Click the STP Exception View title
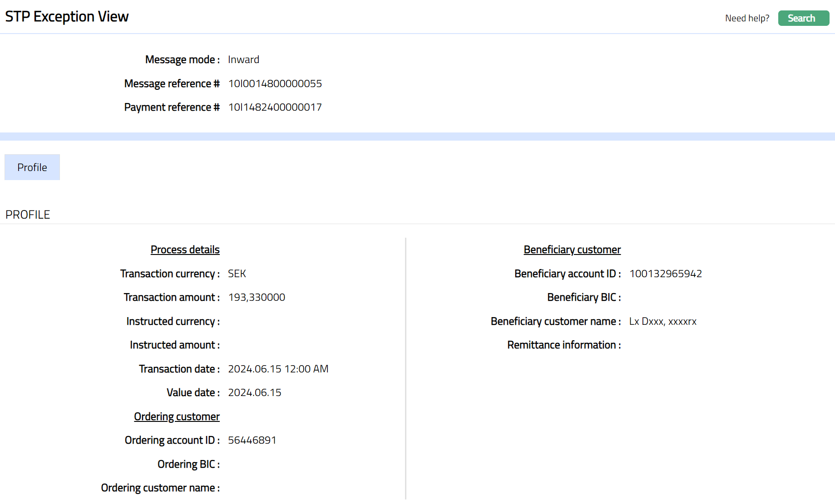 point(67,17)
